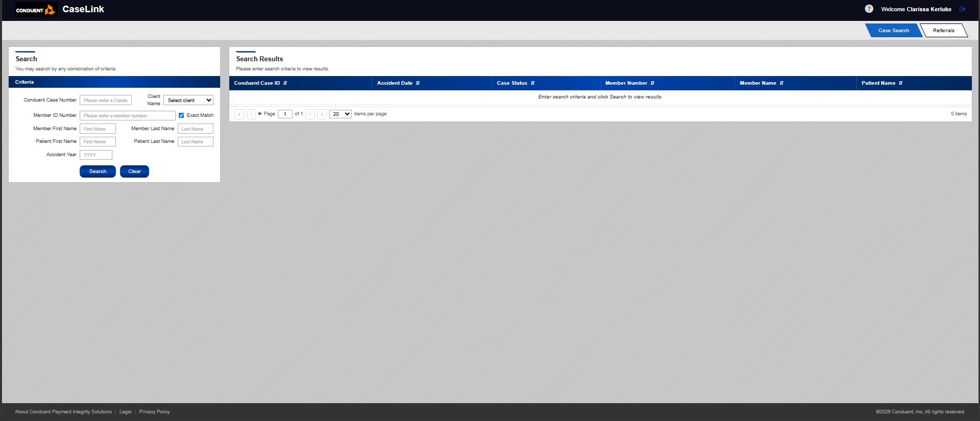This screenshot has width=980, height=421.
Task: Sort by the Accident Date sort icon
Action: click(x=418, y=83)
